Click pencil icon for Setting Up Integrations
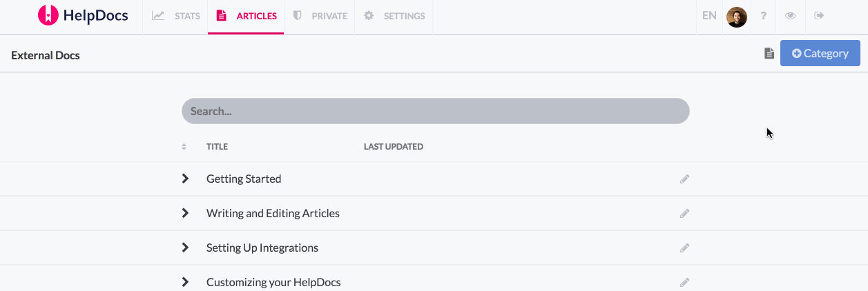 (684, 248)
